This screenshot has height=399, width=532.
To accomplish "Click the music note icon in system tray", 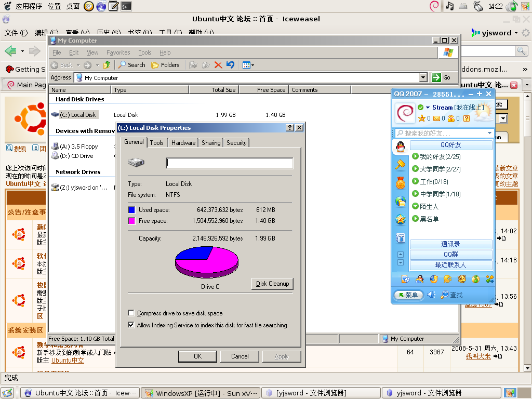I will point(449,6).
